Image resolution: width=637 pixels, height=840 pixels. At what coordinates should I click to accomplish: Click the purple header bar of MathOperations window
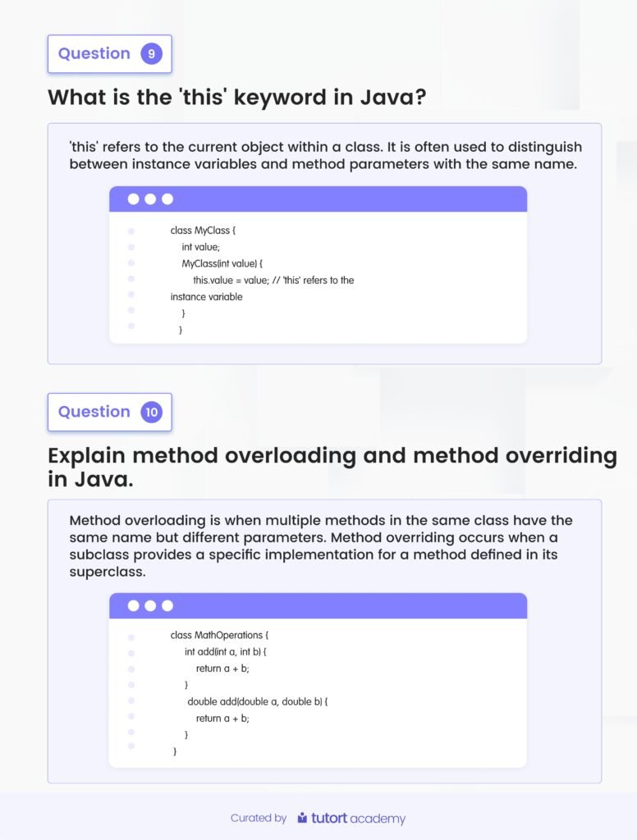pyautogui.click(x=345, y=606)
